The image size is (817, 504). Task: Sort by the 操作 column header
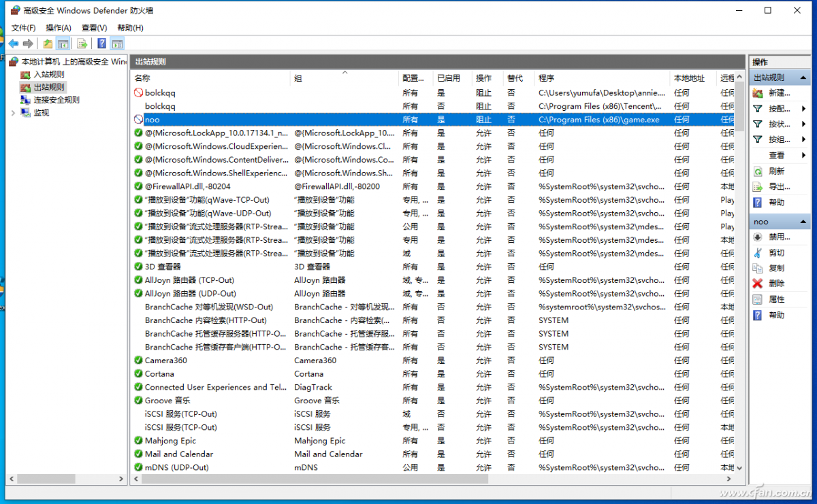point(487,78)
